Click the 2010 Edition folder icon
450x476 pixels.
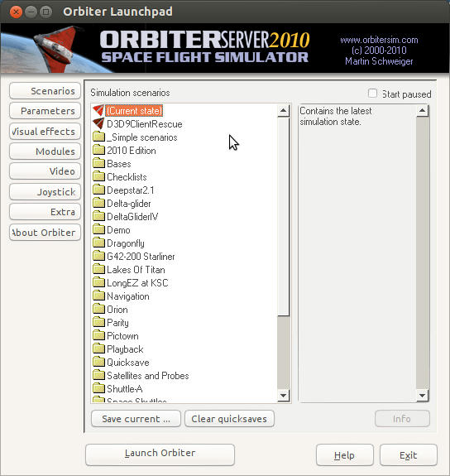(x=98, y=151)
